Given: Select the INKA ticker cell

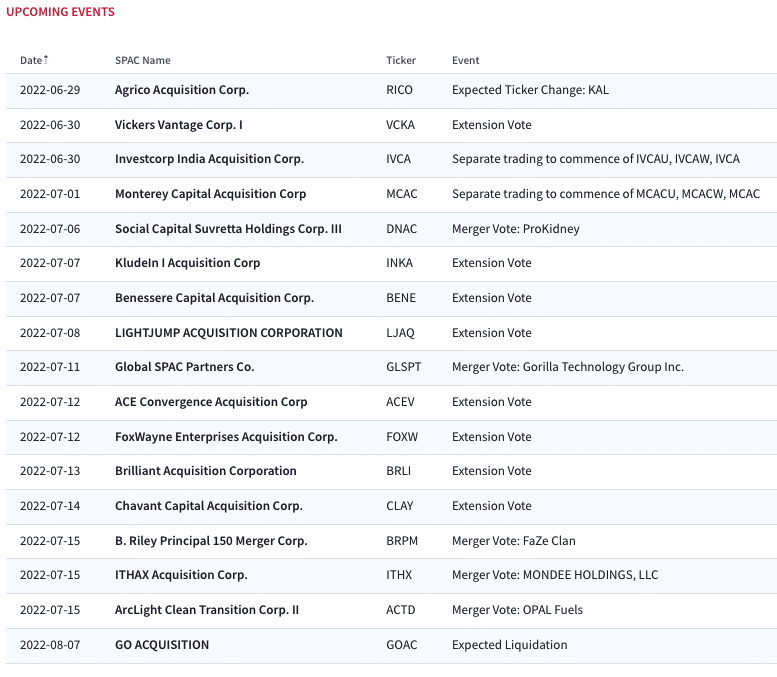Looking at the screenshot, I should (399, 263).
